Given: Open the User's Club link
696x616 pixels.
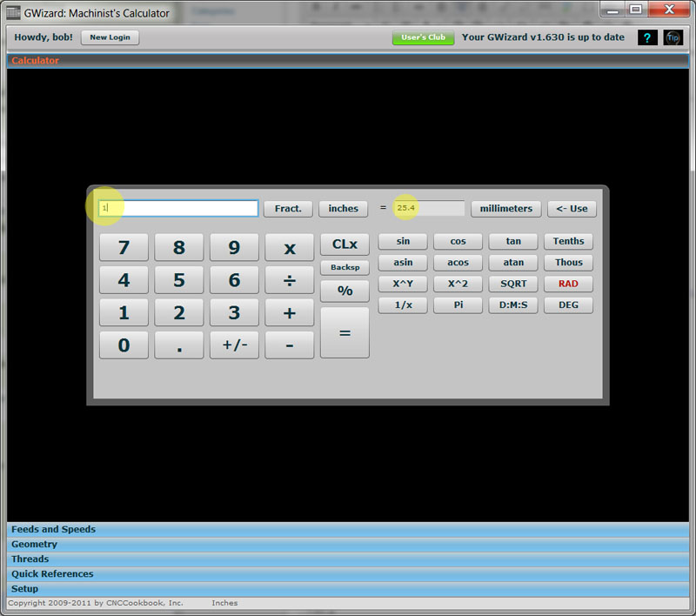Looking at the screenshot, I should (423, 37).
